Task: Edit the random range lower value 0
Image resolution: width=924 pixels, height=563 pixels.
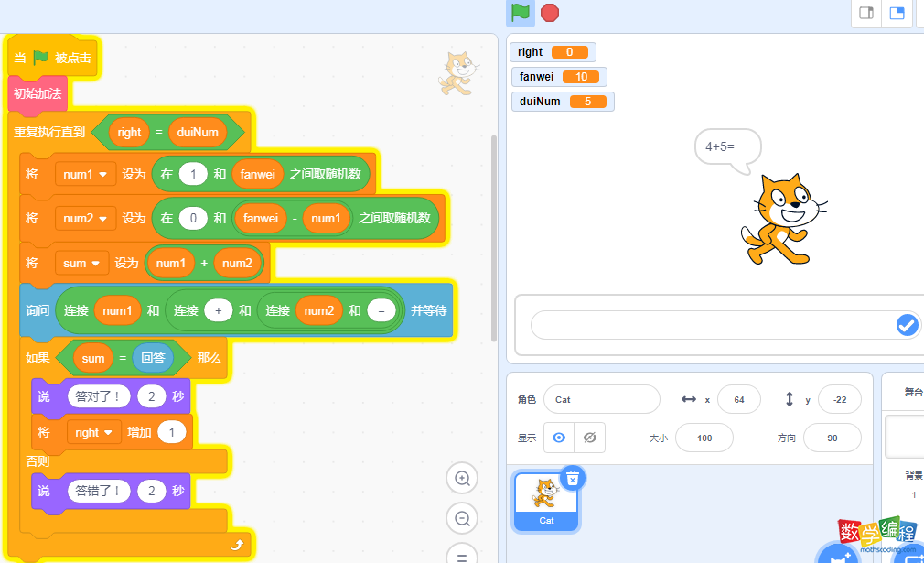Action: [193, 218]
